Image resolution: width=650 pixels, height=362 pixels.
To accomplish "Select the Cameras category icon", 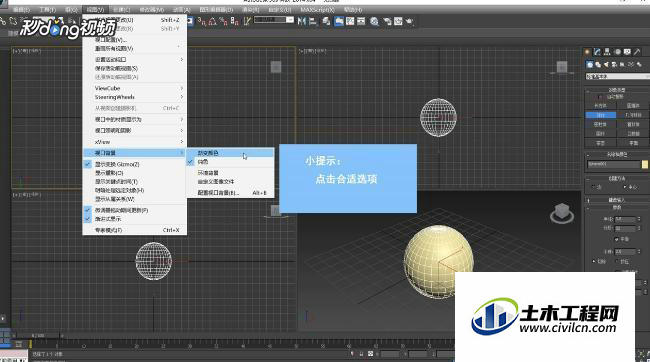I will [x=614, y=65].
